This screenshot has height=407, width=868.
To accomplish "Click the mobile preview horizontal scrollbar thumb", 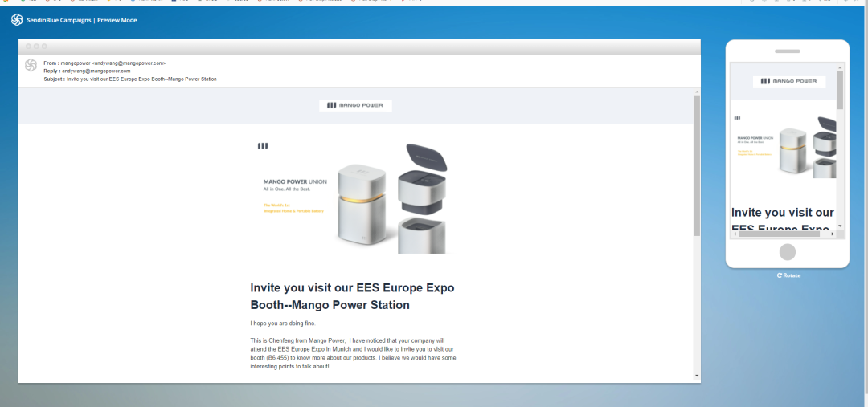I will pyautogui.click(x=779, y=234).
